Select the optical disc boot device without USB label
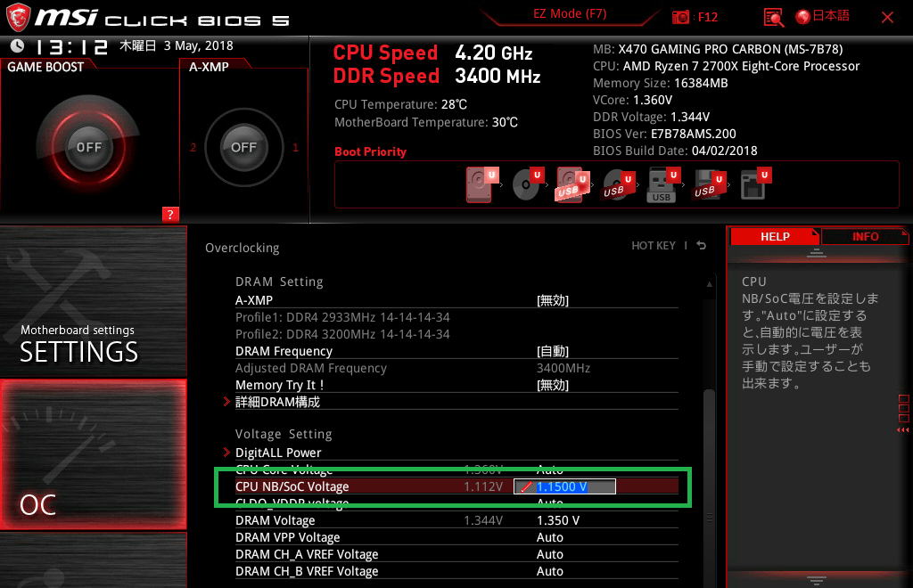This screenshot has width=913, height=588. click(x=528, y=184)
